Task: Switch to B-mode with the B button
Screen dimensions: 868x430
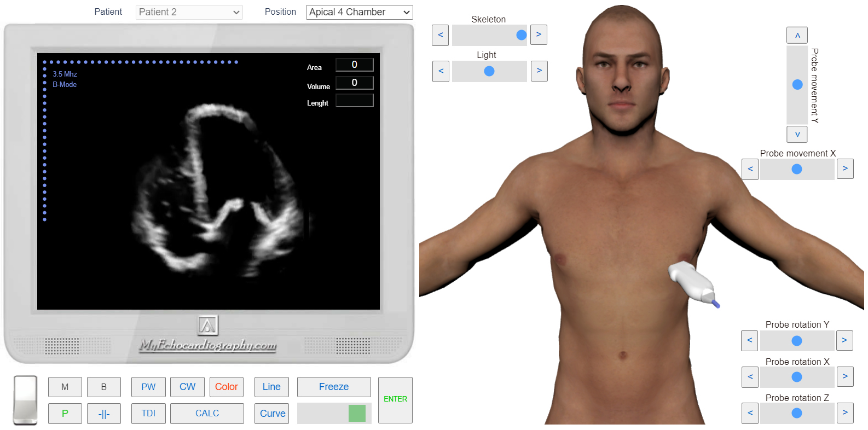Action: click(x=104, y=387)
